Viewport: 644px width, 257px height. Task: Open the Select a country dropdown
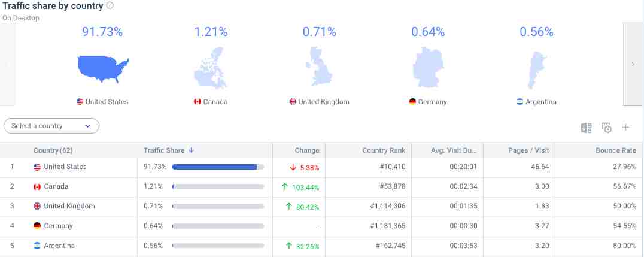point(51,126)
